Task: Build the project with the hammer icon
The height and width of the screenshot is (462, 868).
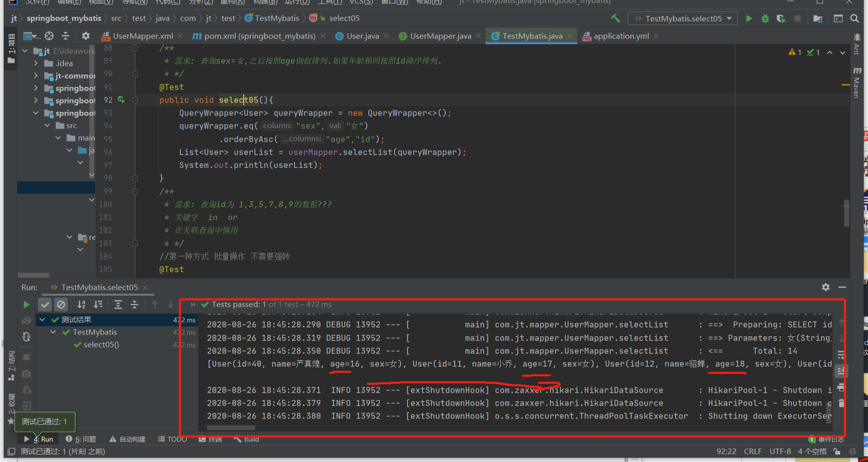Action: [615, 18]
